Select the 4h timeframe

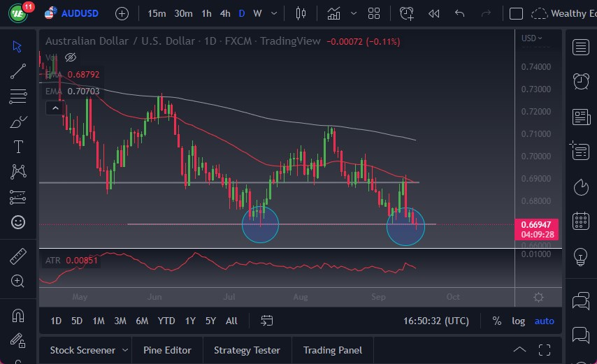224,13
